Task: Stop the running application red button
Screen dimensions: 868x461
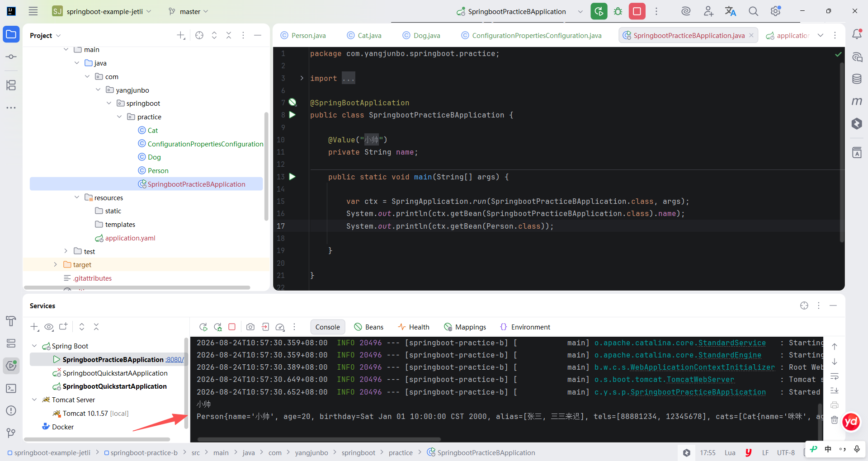Action: tap(637, 11)
